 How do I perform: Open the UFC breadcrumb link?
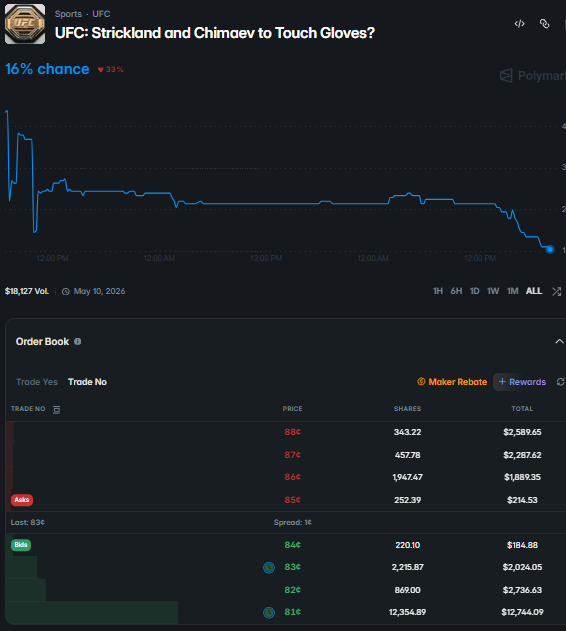pos(101,14)
